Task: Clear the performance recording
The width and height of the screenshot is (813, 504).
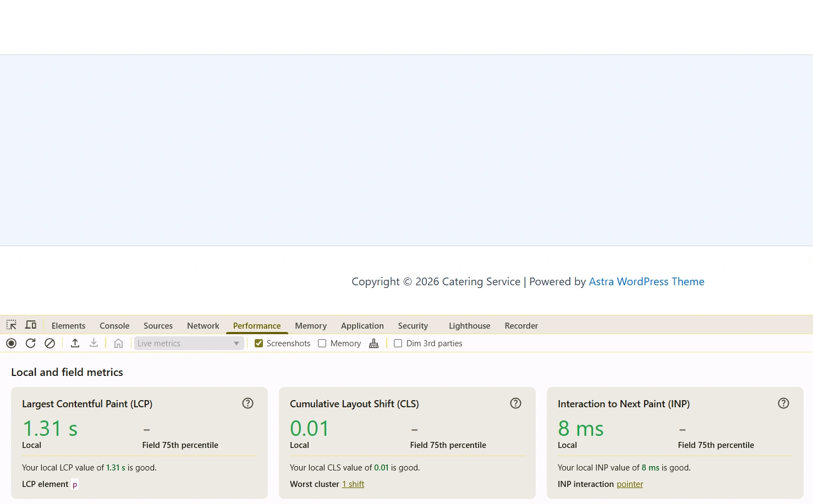Action: 50,344
